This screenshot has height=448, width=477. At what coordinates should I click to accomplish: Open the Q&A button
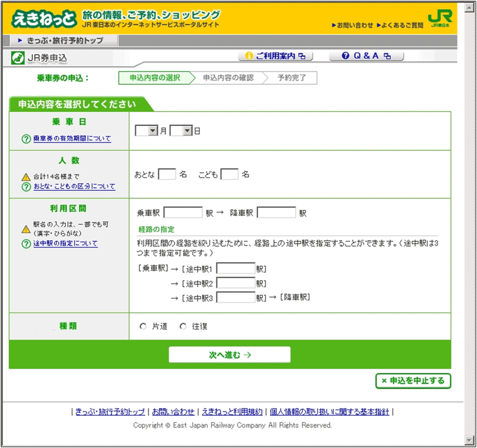(366, 56)
